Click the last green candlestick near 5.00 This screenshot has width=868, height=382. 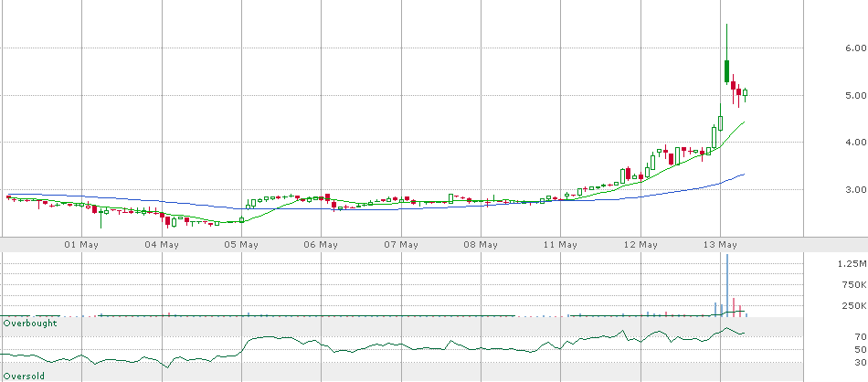coord(746,93)
